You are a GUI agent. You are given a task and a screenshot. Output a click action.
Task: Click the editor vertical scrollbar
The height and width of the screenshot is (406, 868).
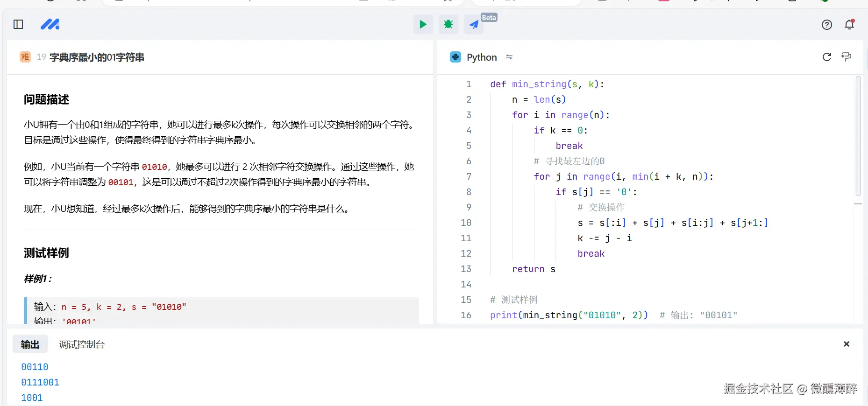click(858, 136)
